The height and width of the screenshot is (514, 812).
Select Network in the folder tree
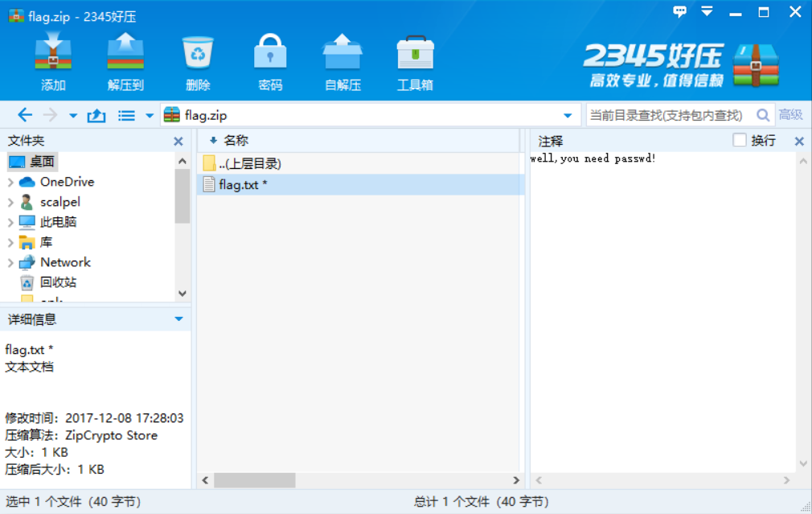pyautogui.click(x=55, y=263)
